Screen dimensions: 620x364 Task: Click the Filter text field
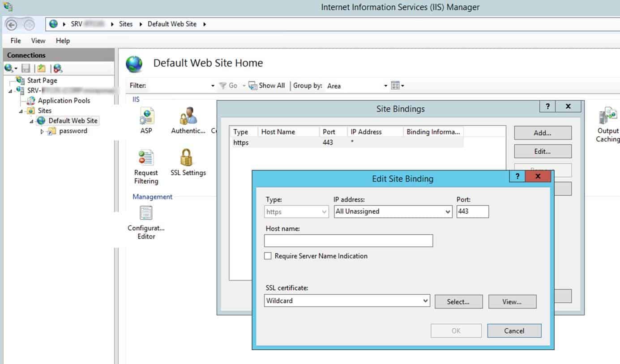tap(179, 86)
